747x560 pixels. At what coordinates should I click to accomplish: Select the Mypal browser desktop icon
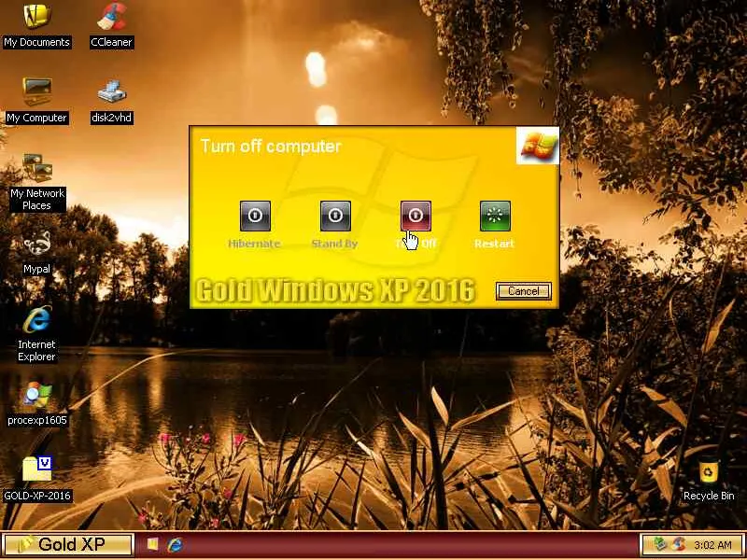pyautogui.click(x=36, y=243)
